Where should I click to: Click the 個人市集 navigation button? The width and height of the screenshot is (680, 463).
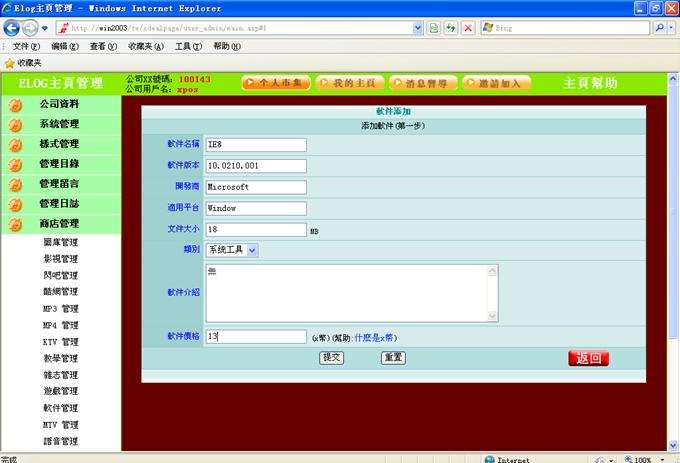tap(276, 83)
